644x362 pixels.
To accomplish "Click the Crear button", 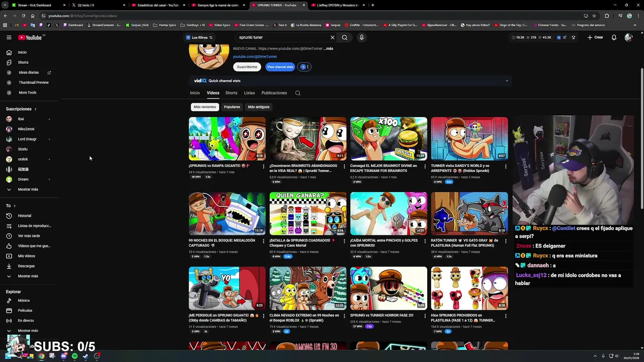I will (x=595, y=37).
